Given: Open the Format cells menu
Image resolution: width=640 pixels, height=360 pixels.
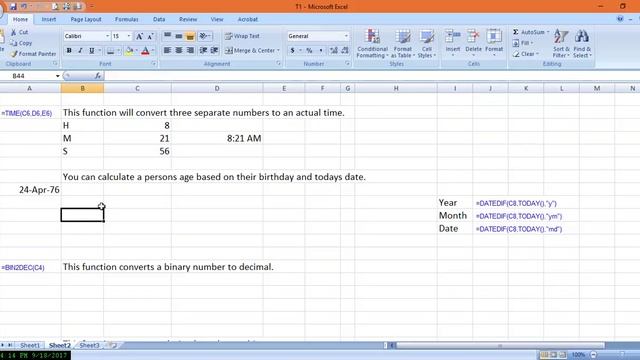Looking at the screenshot, I should click(x=494, y=43).
